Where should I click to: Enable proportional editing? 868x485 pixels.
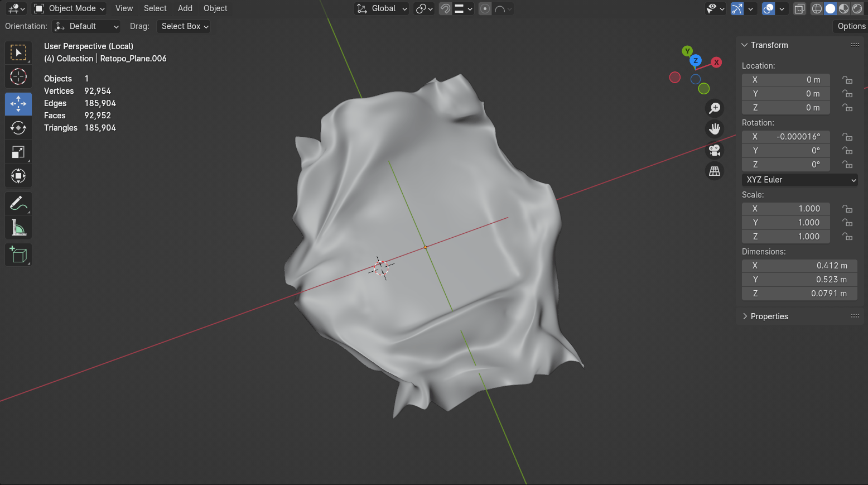click(484, 8)
